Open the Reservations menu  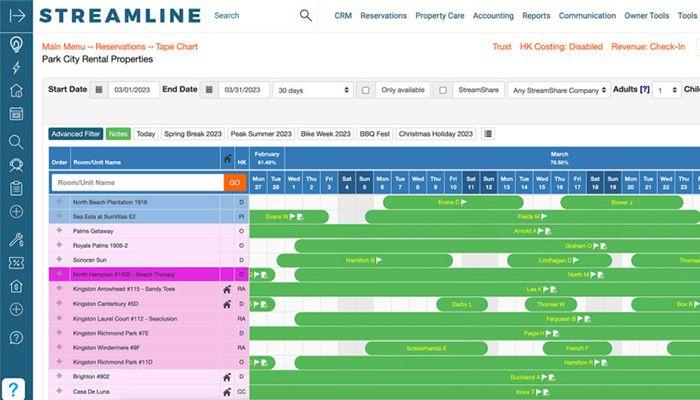point(383,16)
